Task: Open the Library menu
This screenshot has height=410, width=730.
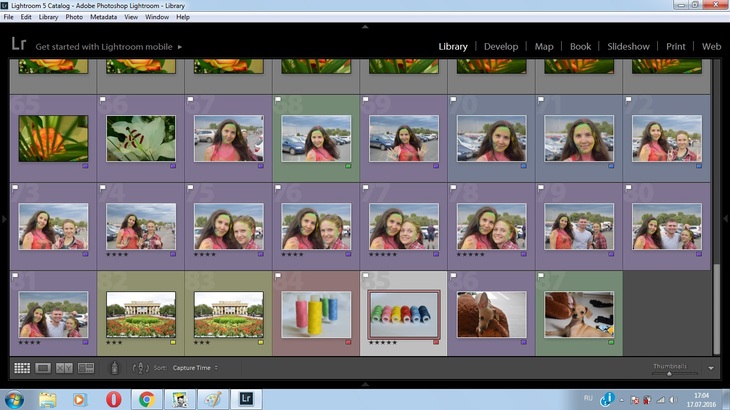Action: click(x=48, y=17)
